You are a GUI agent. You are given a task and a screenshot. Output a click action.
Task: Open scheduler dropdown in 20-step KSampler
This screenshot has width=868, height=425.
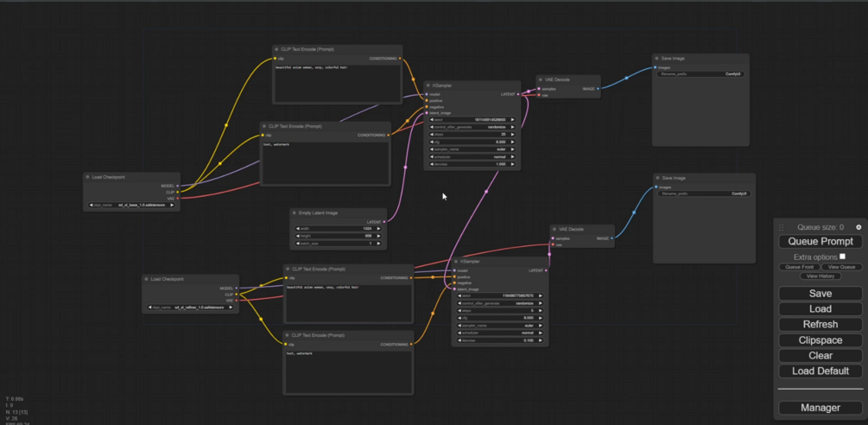click(x=472, y=156)
